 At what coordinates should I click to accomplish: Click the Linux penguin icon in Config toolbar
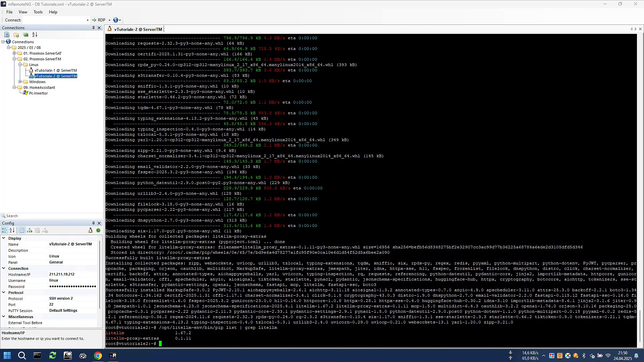(x=90, y=231)
